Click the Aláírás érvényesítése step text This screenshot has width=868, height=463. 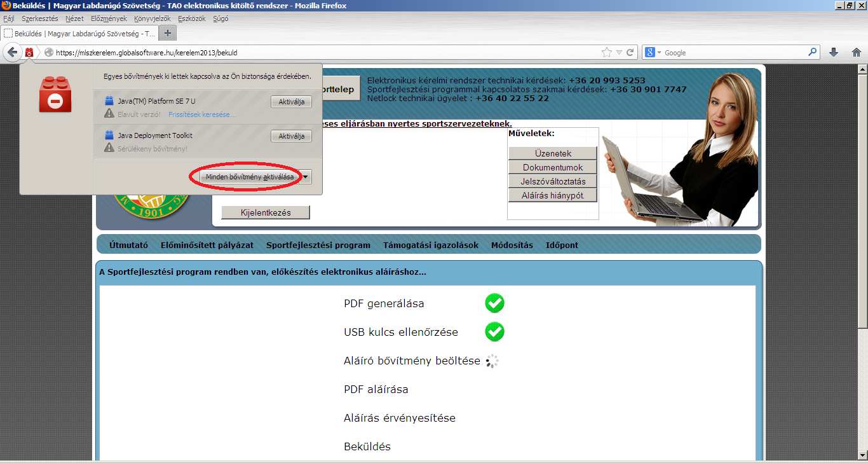click(400, 418)
